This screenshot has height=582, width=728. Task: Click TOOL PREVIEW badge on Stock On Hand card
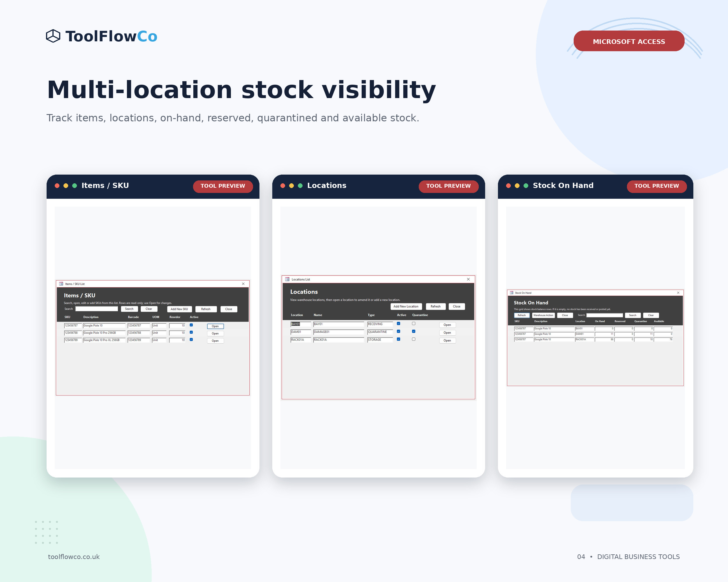click(x=656, y=186)
